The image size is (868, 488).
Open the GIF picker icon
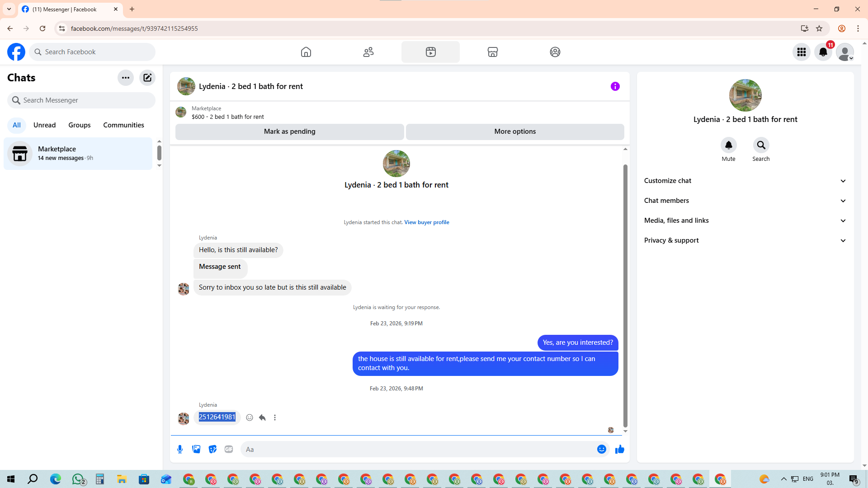click(x=229, y=449)
